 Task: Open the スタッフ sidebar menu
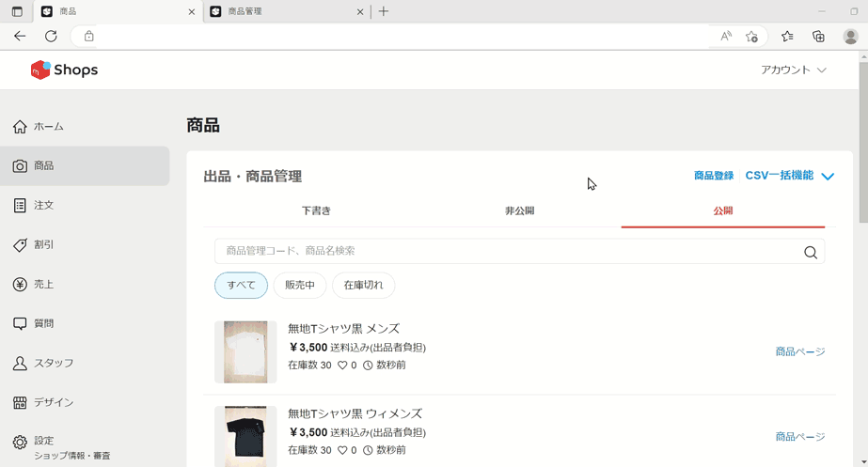[85, 363]
